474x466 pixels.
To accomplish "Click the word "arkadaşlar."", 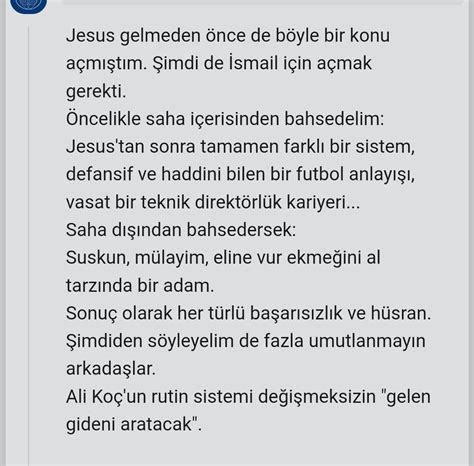I will pos(111,369).
